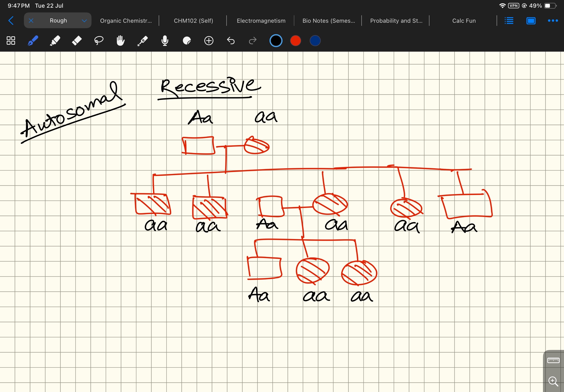
Task: Tap the VPN status indicator
Action: [513, 6]
